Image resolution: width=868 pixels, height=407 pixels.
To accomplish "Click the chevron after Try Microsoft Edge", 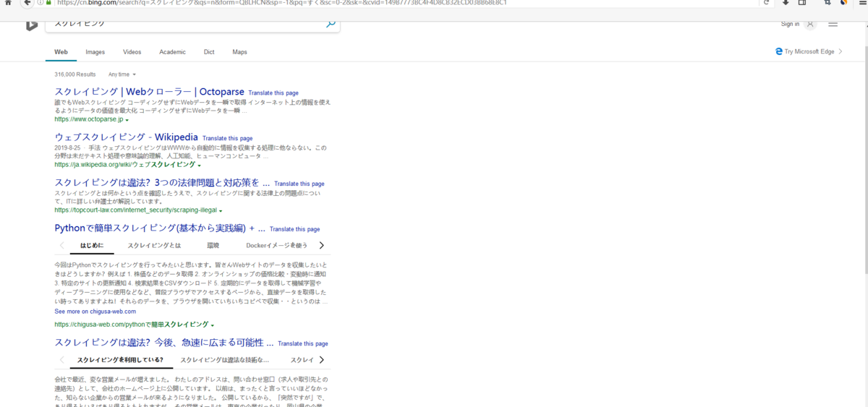I will point(840,51).
